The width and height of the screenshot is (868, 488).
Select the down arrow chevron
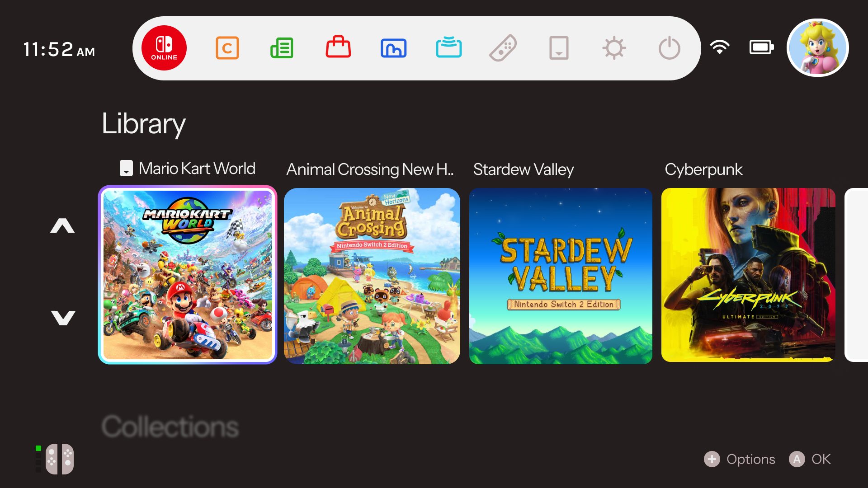[63, 318]
